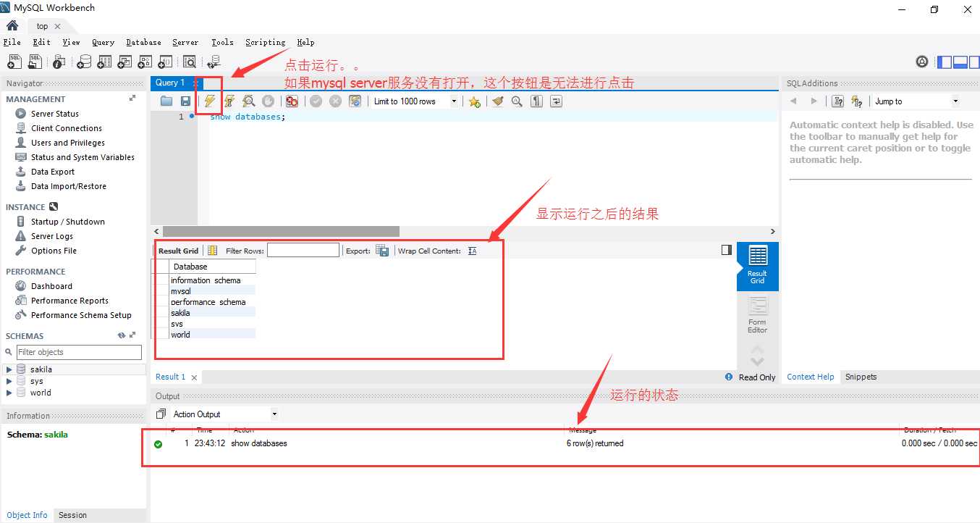
Task: Expand the Management navigator section icon
Action: pyautogui.click(x=132, y=99)
